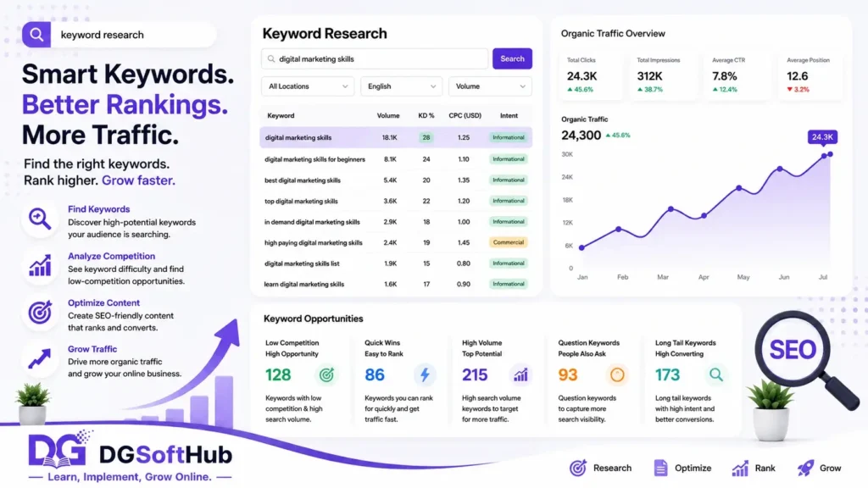Click the SEO magnifying glass graphic
This screenshot has width=868, height=488.
pyautogui.click(x=805, y=359)
